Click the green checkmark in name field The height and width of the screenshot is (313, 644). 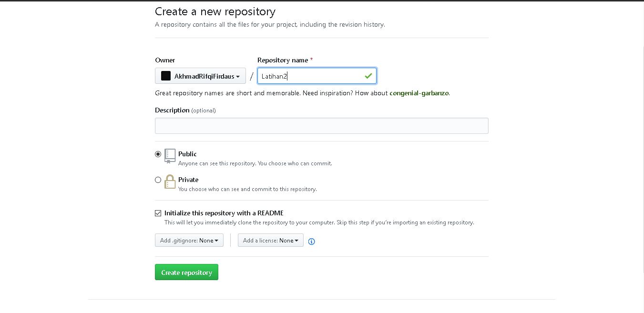(368, 76)
